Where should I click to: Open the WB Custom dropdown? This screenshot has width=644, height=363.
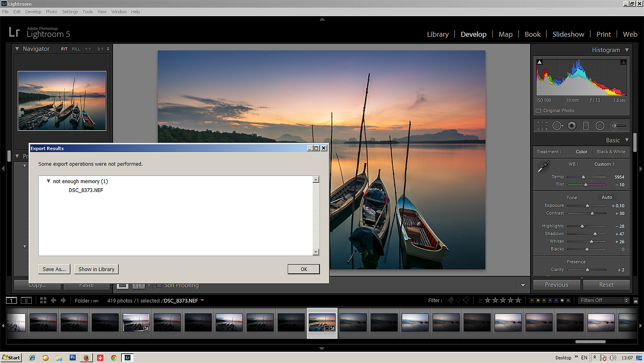(x=604, y=164)
